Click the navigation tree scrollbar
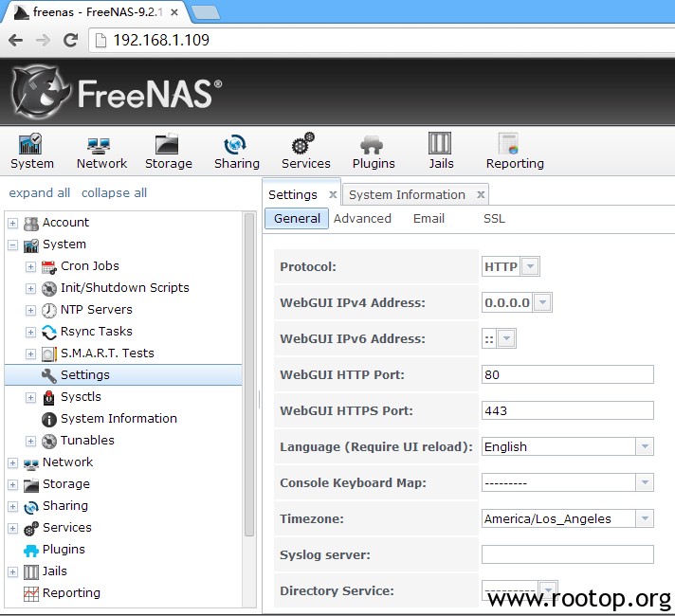Image resolution: width=675 pixels, height=616 pixels. 248,374
